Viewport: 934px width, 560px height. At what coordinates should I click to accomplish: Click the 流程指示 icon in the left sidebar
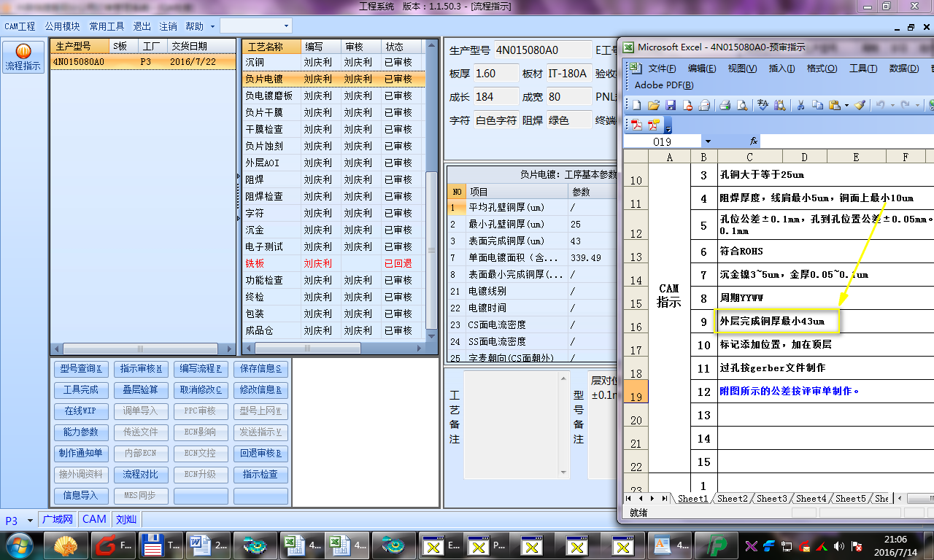pyautogui.click(x=23, y=57)
